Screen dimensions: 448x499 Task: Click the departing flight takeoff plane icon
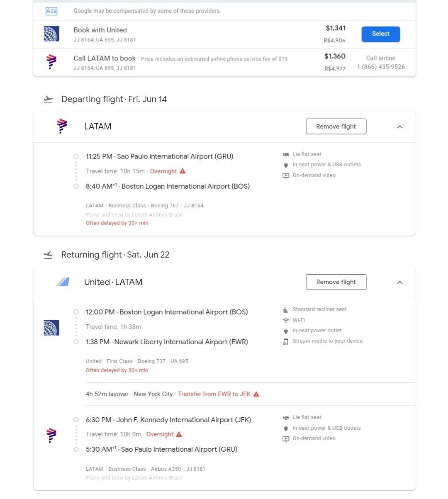[x=49, y=100]
